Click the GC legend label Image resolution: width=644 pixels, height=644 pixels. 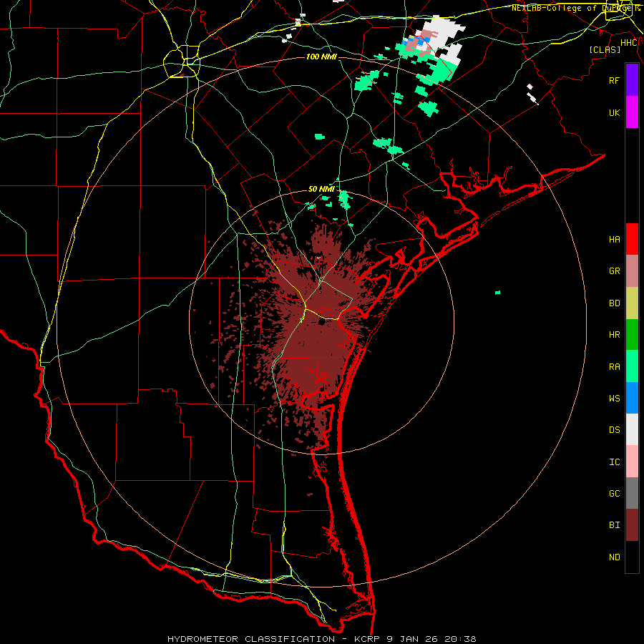[614, 494]
